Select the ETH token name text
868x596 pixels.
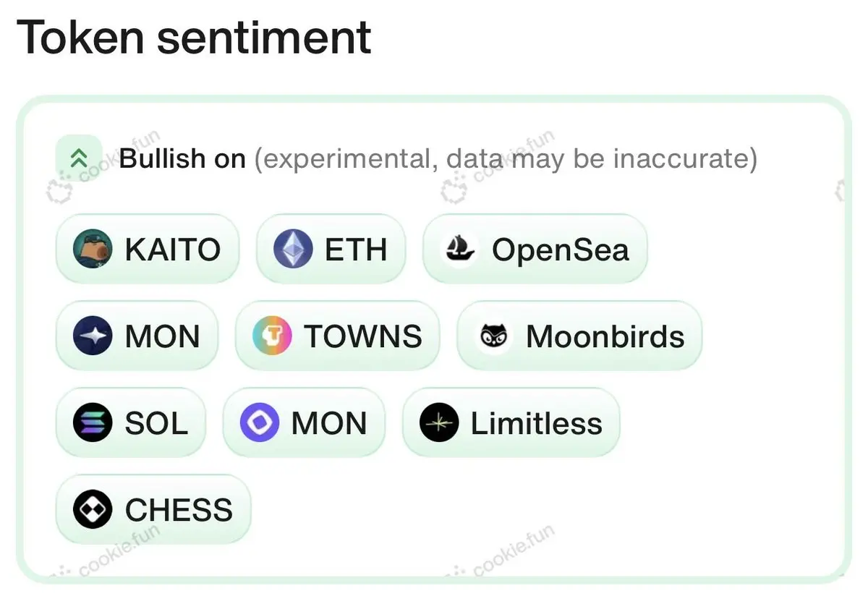pos(356,250)
